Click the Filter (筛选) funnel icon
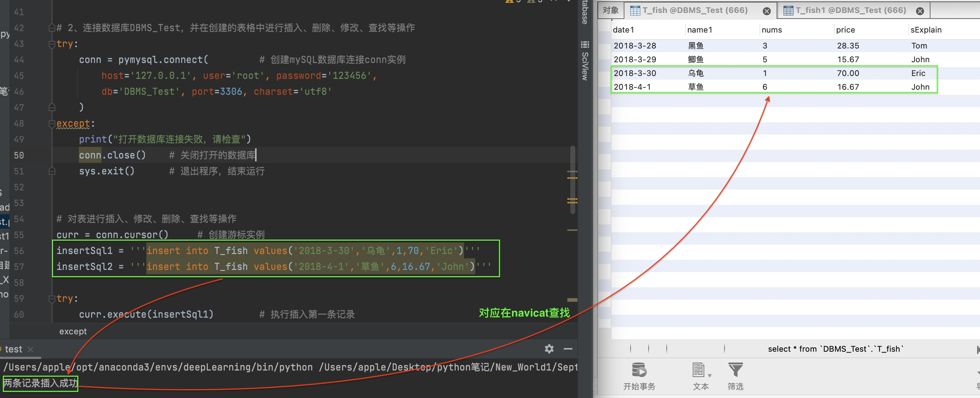 735,370
